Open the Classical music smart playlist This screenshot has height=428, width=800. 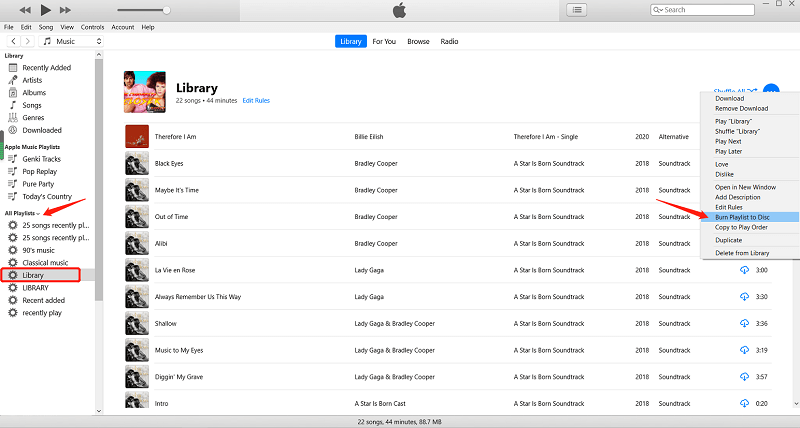coord(45,263)
